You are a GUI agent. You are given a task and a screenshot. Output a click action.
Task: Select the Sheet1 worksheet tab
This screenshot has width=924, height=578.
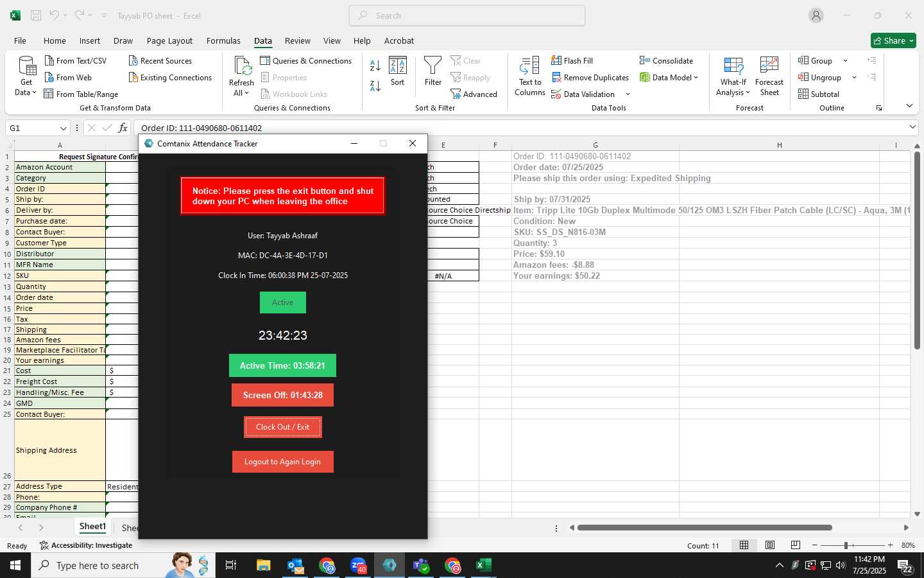92,527
